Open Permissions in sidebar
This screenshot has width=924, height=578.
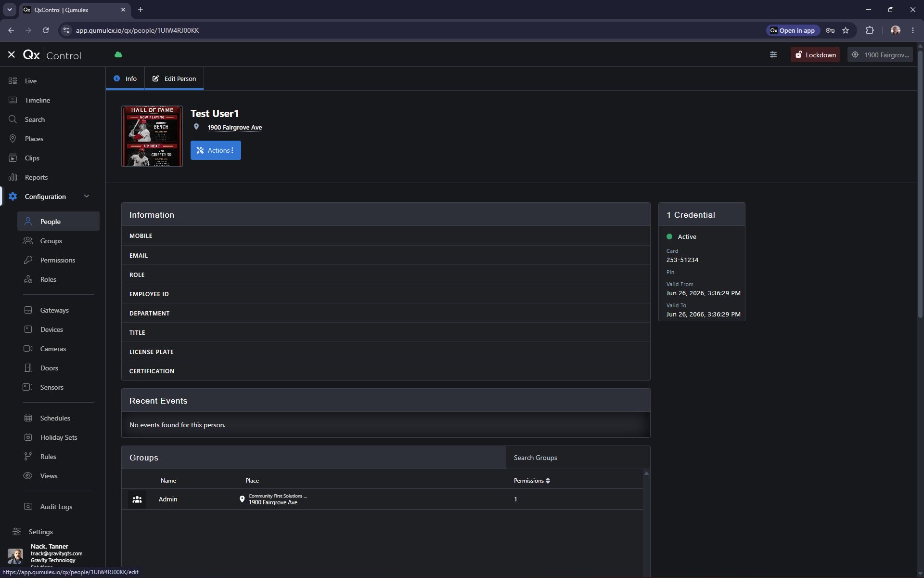coord(58,260)
